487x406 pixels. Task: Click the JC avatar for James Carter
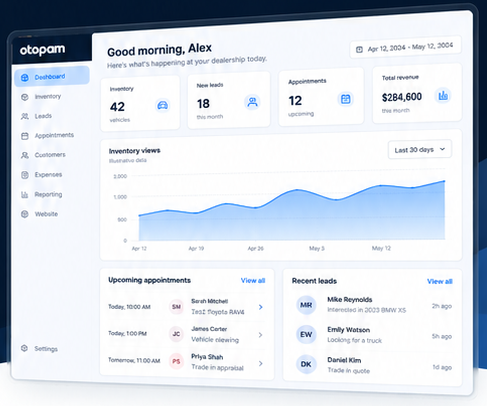click(176, 334)
